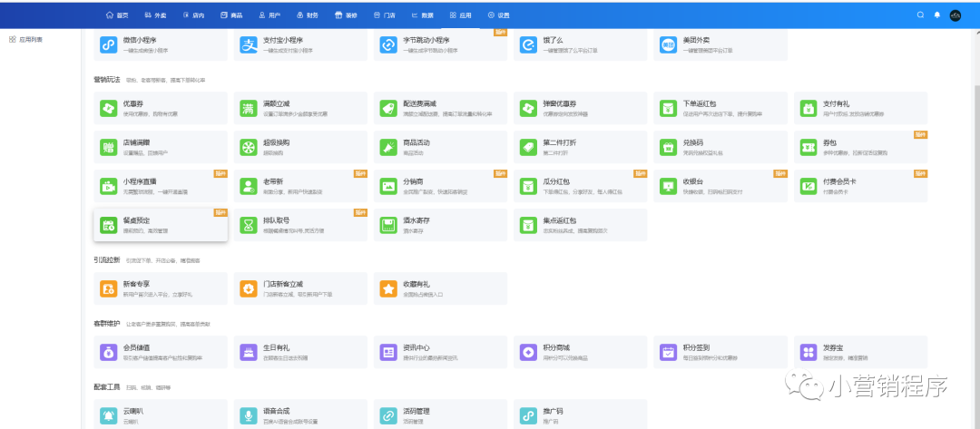Open the 资讯中心 card title
Image resolution: width=980 pixels, height=429 pixels.
point(416,347)
